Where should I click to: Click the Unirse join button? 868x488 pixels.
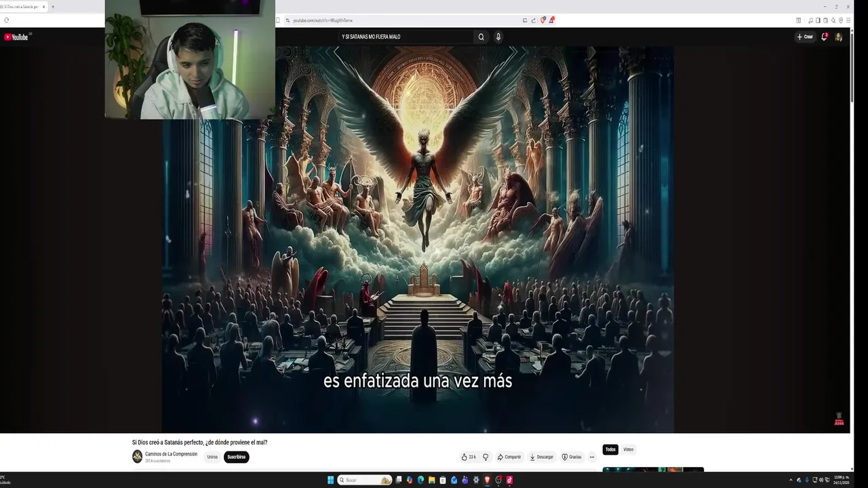point(212,457)
